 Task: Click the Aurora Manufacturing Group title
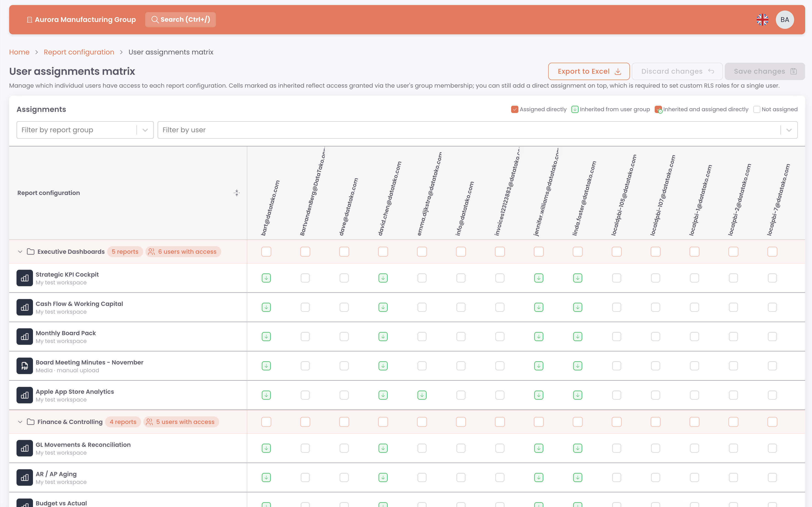[85, 20]
